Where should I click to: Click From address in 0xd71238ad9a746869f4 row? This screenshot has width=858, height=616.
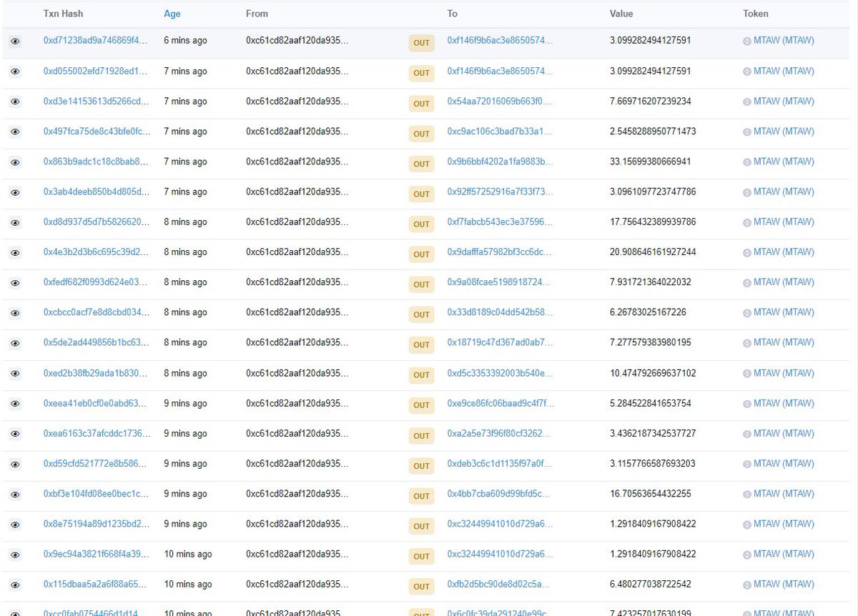pyautogui.click(x=297, y=41)
